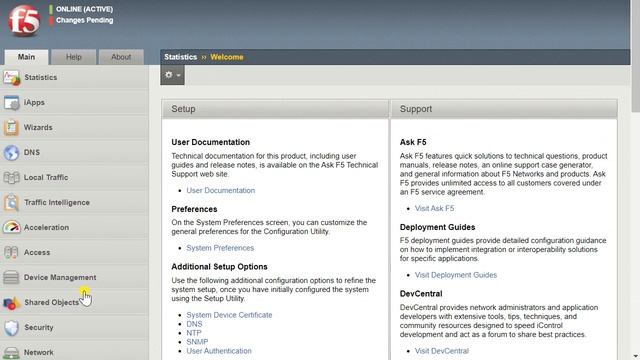This screenshot has width=640, height=360.
Task: Click the Deployment Guides heading
Action: click(x=437, y=227)
